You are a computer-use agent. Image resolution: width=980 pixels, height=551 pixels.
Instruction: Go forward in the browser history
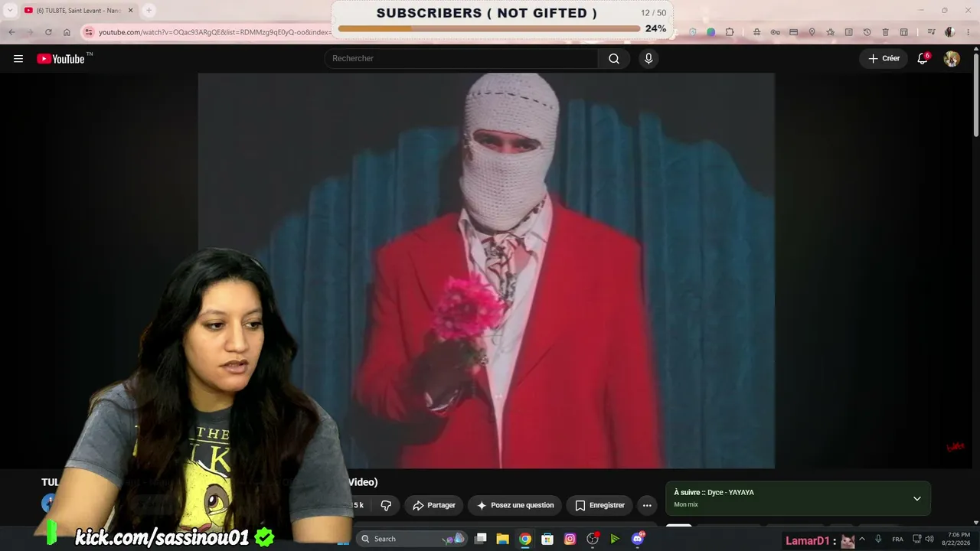tap(30, 32)
